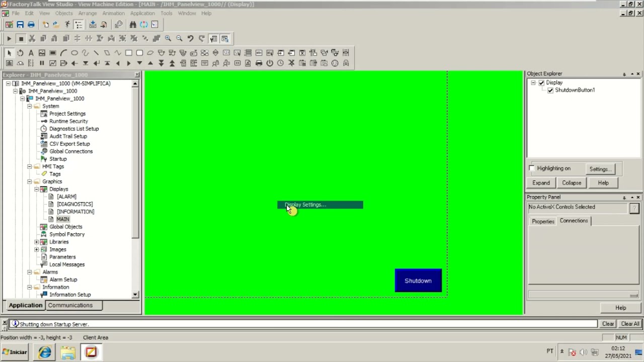Open the Arrange menu

tap(88, 13)
